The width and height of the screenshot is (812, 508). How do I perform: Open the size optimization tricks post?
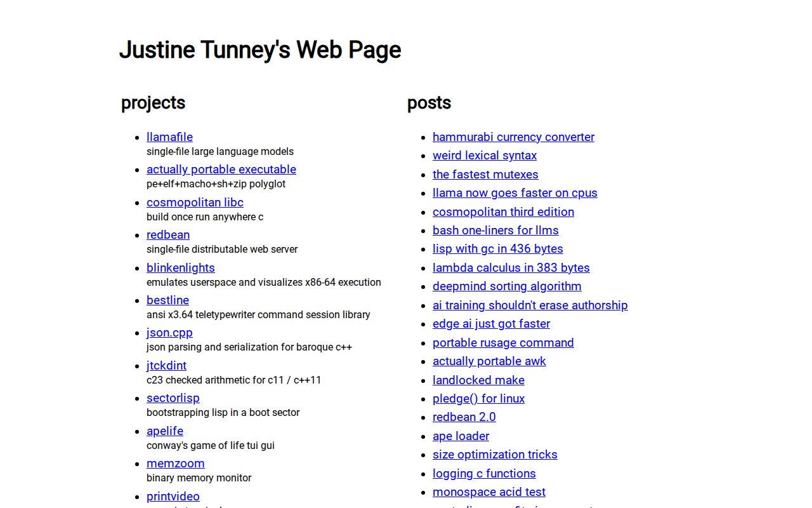pyautogui.click(x=495, y=455)
